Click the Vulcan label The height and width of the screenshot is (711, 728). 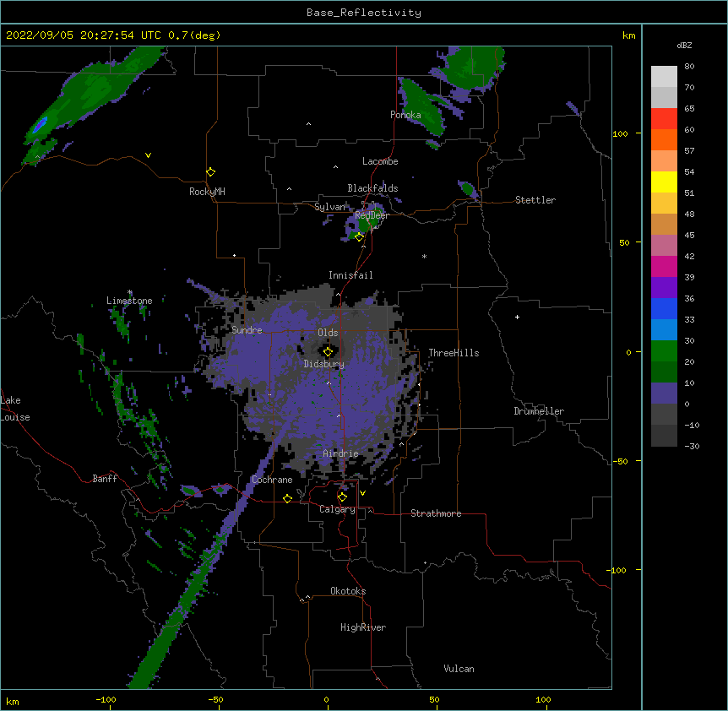(459, 669)
